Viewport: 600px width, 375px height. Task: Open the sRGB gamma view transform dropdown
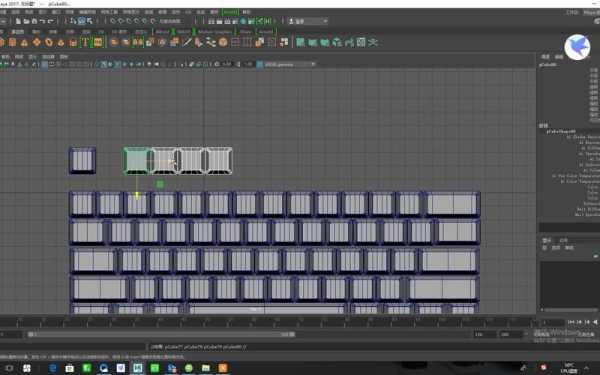click(290, 64)
